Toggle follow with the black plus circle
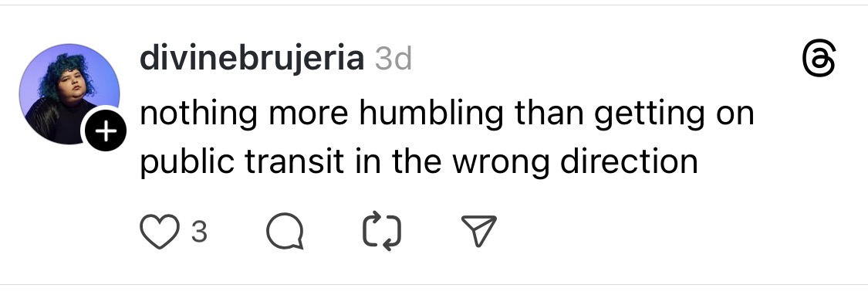The image size is (868, 295). pyautogui.click(x=106, y=131)
